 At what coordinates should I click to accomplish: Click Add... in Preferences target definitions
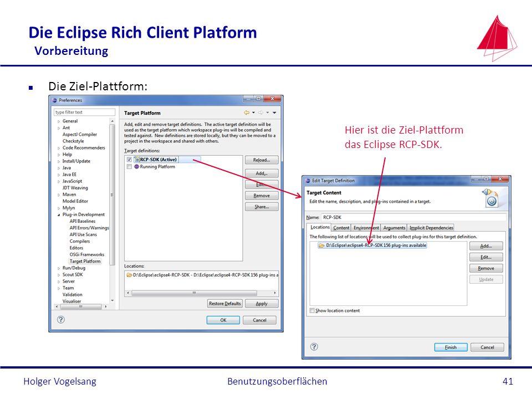click(x=262, y=173)
